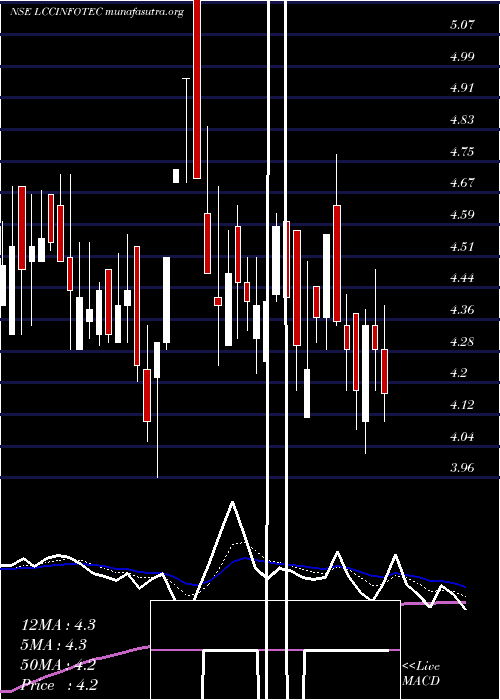
Task: Click the 4.12 price axis label
Action: point(462,405)
